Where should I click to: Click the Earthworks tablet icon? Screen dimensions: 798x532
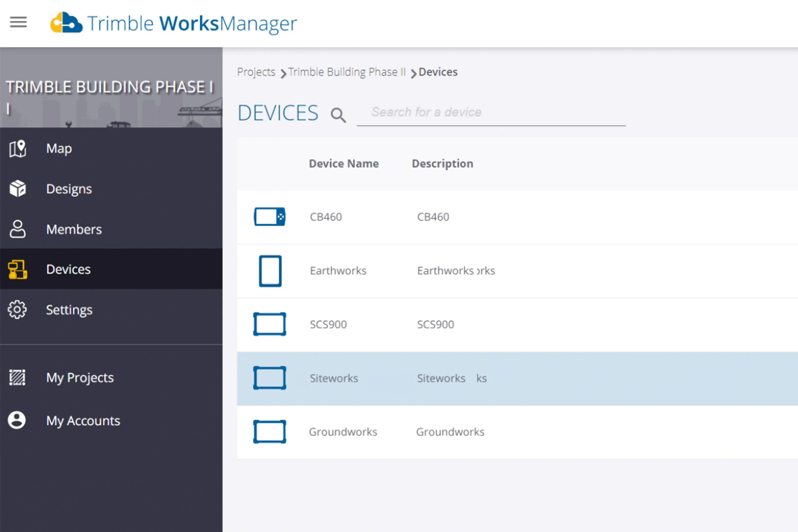(x=270, y=271)
